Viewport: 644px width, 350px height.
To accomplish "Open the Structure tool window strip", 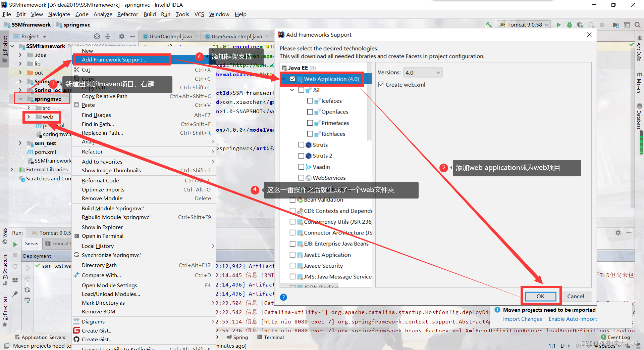I will 5,270.
